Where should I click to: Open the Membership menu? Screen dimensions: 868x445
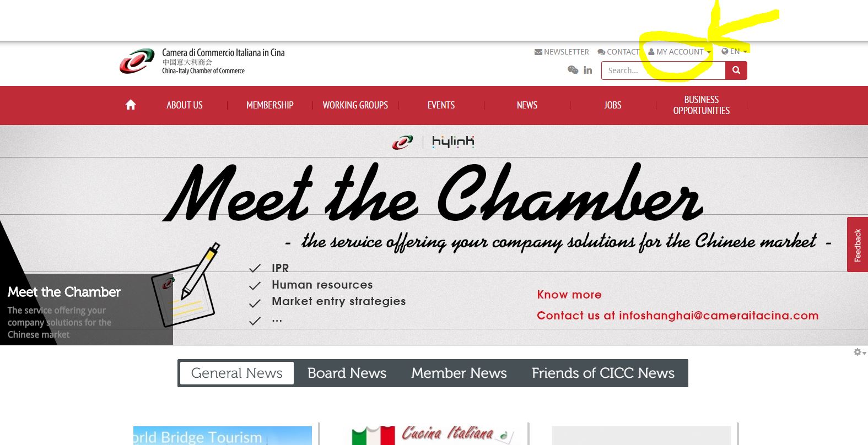tap(270, 105)
